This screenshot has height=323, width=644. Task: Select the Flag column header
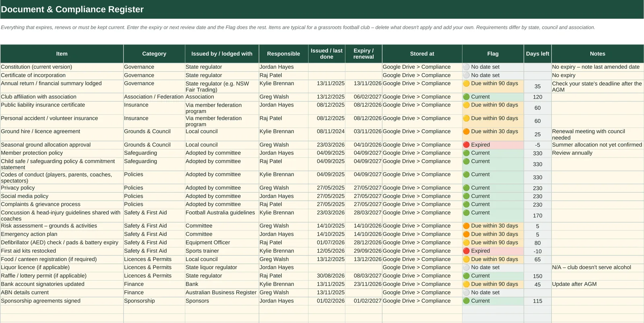[493, 53]
